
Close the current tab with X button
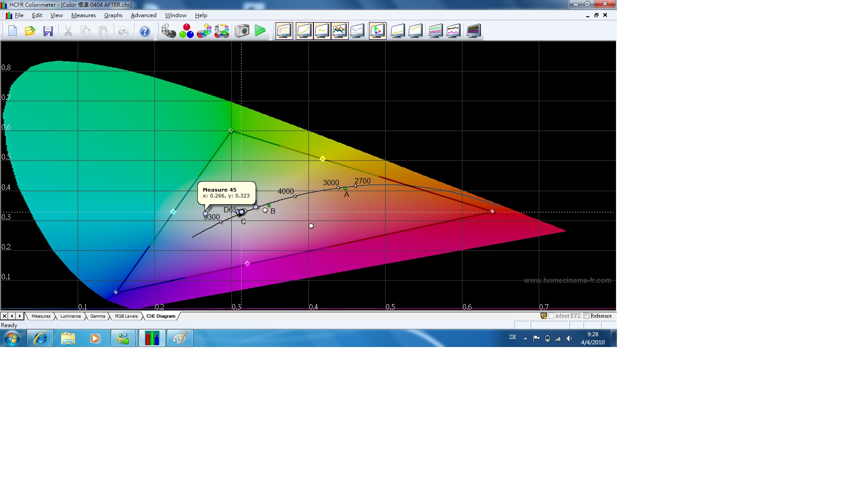(x=5, y=316)
